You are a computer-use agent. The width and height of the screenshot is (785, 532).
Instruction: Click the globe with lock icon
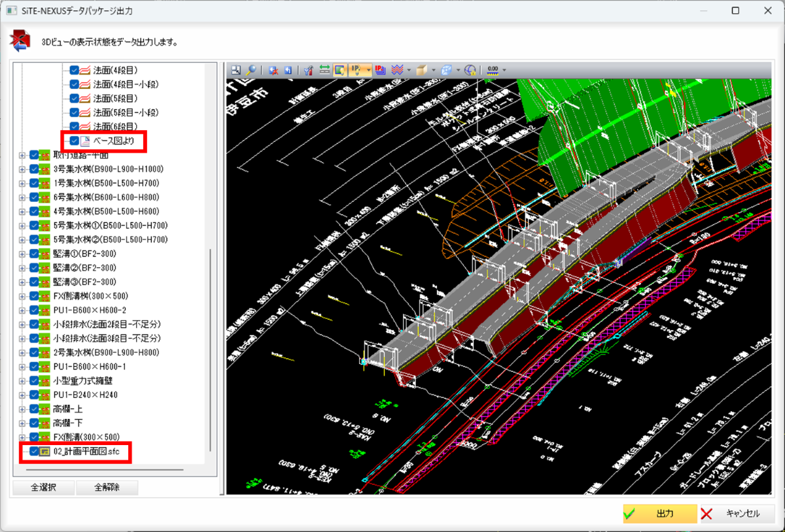pos(470,70)
